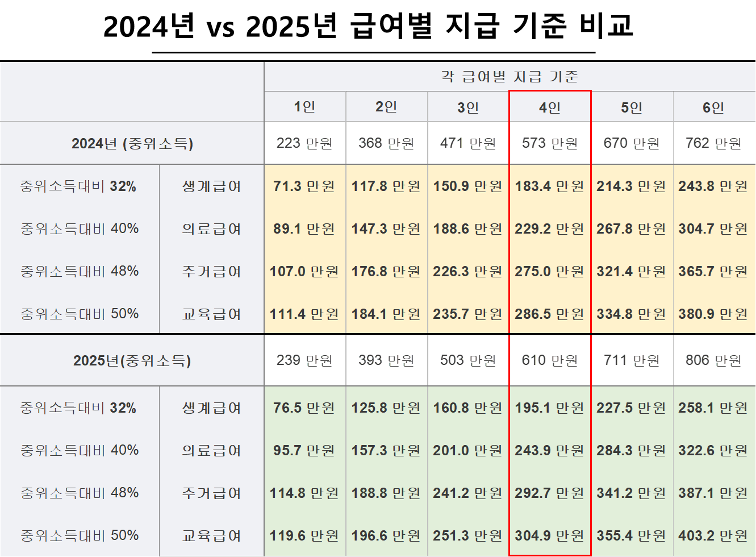756x557 pixels.
Task: Select the '806 만원' cell
Action: click(713, 360)
